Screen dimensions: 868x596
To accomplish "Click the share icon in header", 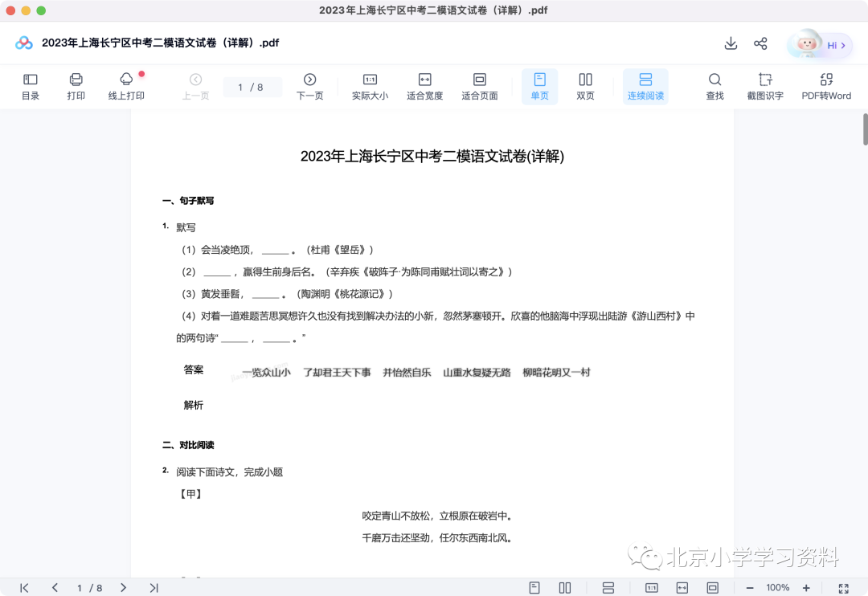I will tap(760, 43).
